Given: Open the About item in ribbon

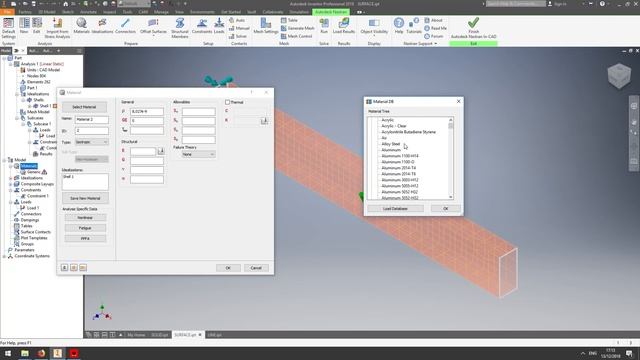Looking at the screenshot, I should (x=433, y=20).
